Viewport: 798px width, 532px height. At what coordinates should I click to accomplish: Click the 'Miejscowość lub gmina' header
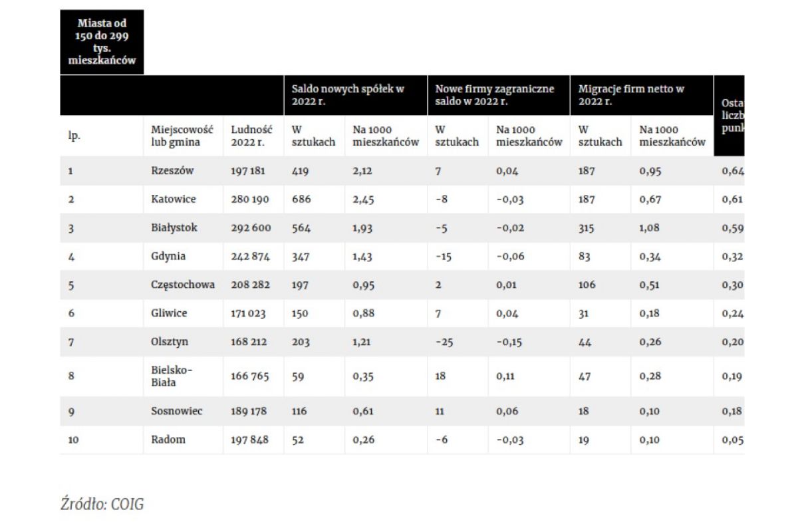(177, 136)
